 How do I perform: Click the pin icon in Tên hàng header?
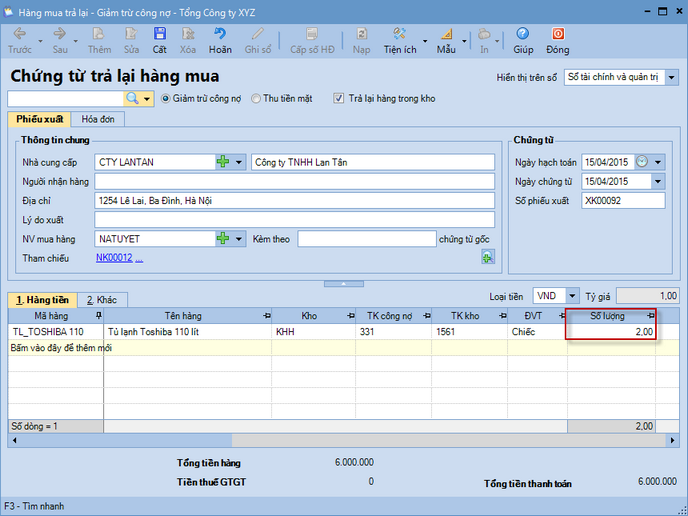(x=267, y=316)
